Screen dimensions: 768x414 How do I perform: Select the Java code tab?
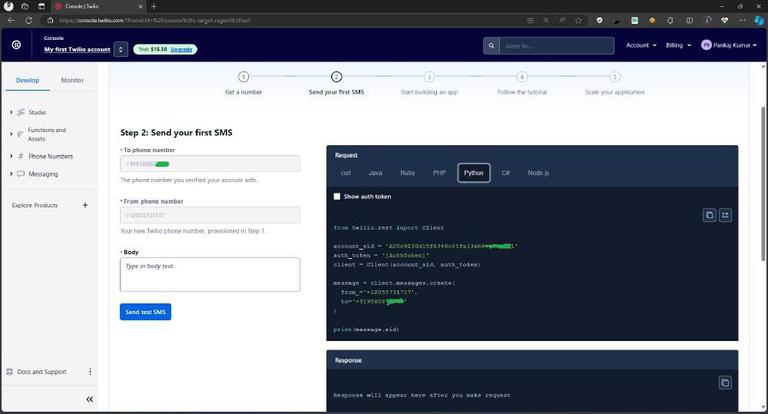(375, 173)
